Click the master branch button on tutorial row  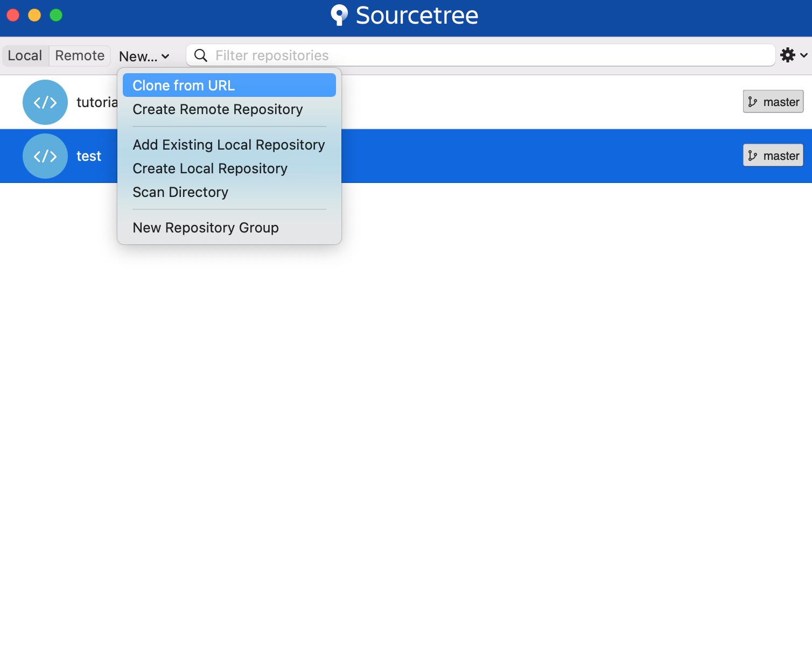point(773,102)
